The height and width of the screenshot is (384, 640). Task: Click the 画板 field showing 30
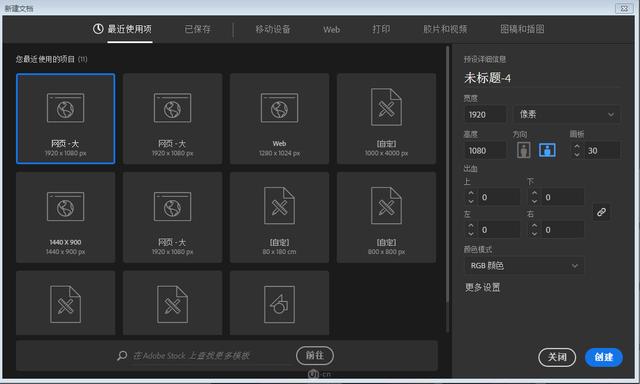pos(602,151)
